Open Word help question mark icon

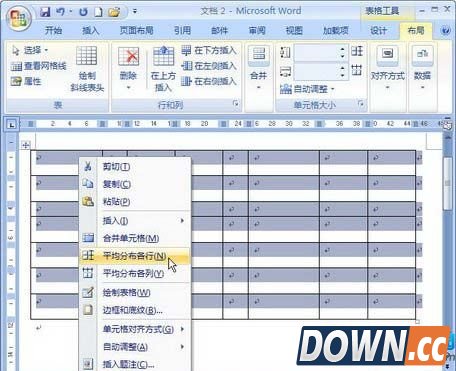[x=445, y=31]
